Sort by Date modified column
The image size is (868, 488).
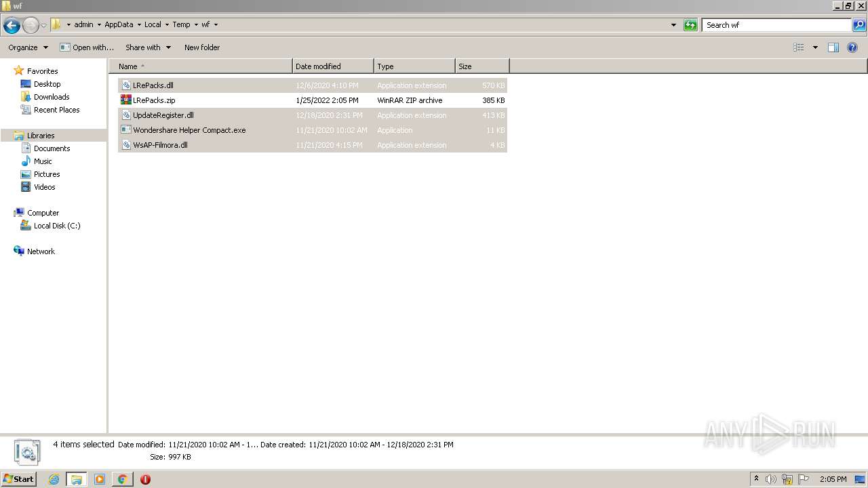333,66
